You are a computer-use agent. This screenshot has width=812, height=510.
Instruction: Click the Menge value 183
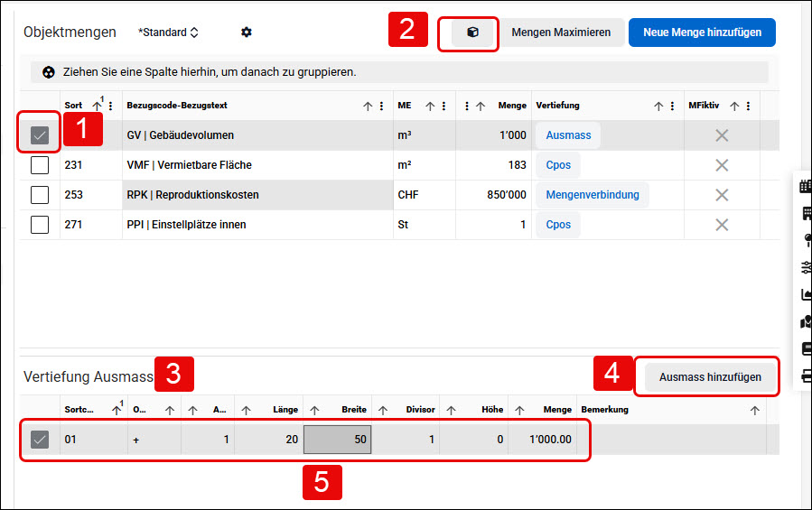(x=517, y=165)
